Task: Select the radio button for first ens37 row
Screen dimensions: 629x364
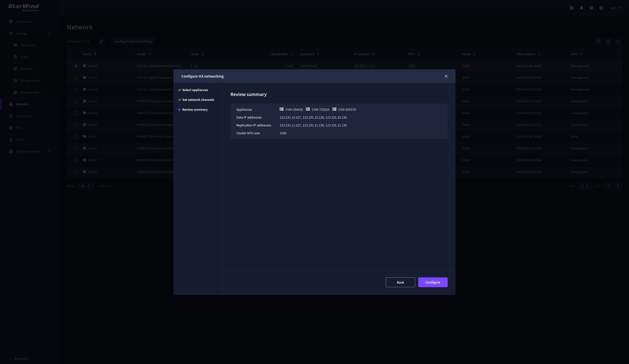Action: pos(76,137)
